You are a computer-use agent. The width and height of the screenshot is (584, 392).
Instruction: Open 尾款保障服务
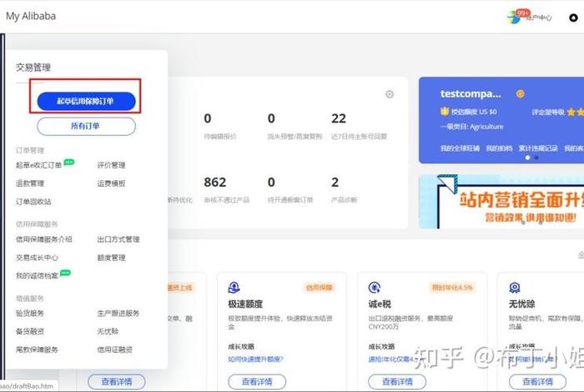pos(37,349)
